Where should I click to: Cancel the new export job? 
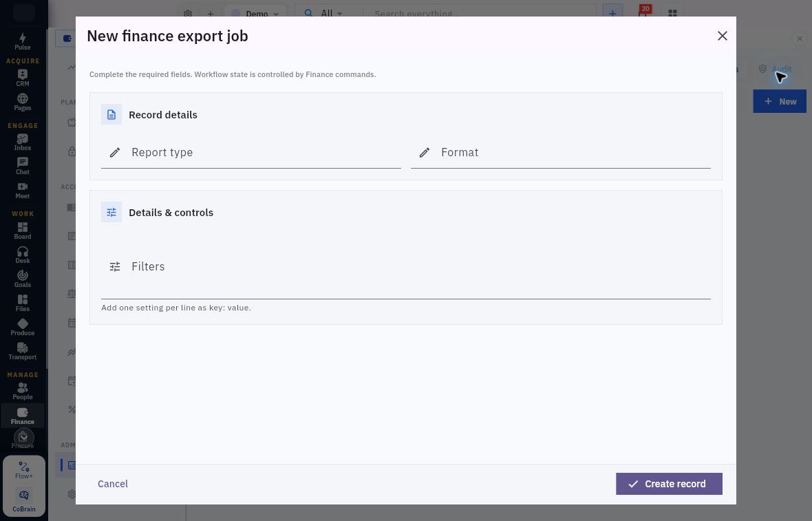pyautogui.click(x=113, y=484)
